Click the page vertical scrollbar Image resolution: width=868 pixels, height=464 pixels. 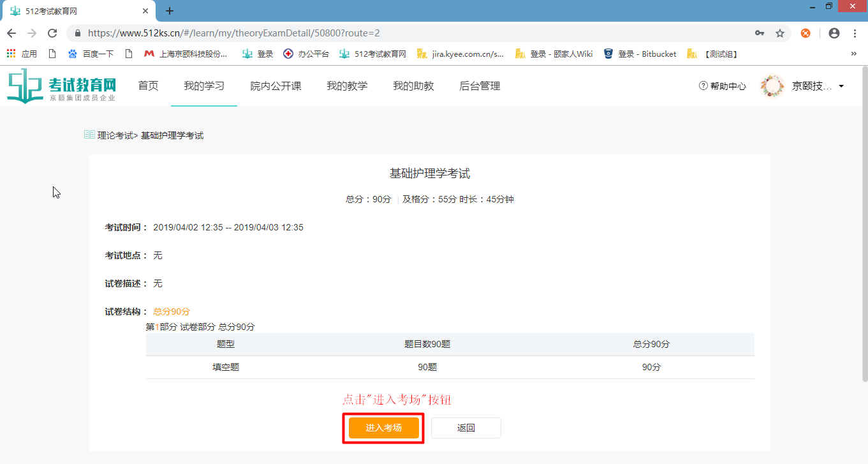pos(864,223)
